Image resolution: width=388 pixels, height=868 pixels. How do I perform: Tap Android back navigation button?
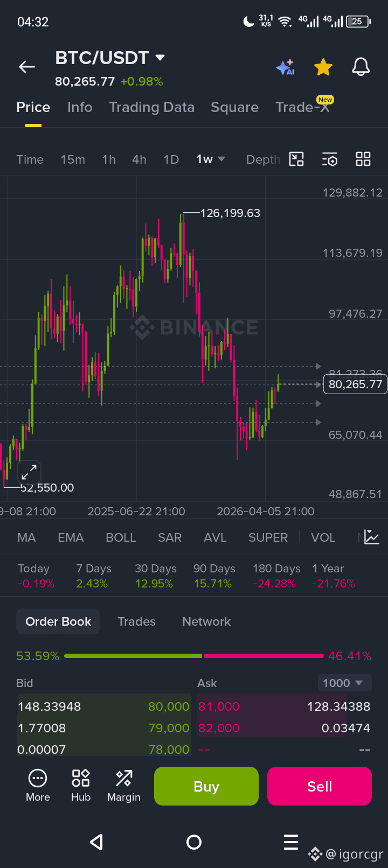(x=96, y=842)
